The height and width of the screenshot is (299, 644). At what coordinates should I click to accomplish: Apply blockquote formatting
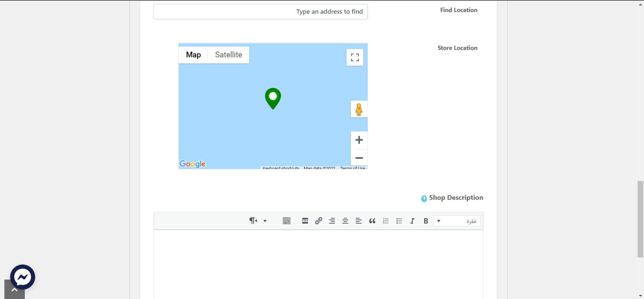pyautogui.click(x=372, y=221)
